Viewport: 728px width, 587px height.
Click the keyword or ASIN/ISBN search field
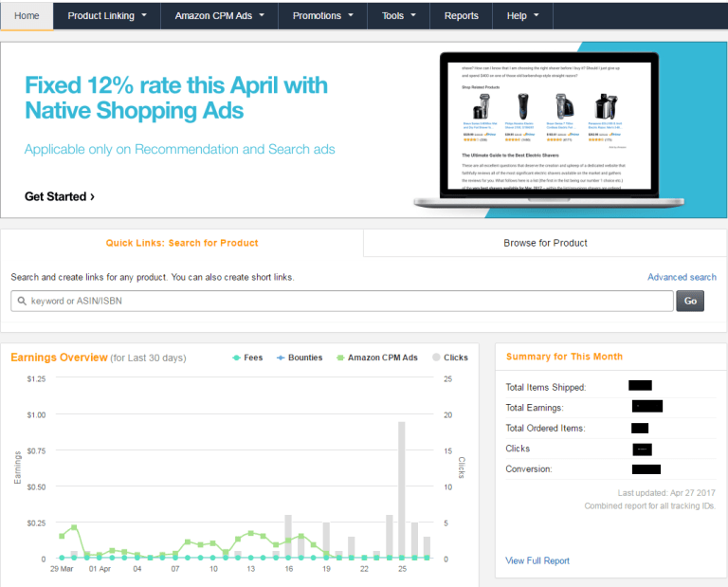point(342,301)
